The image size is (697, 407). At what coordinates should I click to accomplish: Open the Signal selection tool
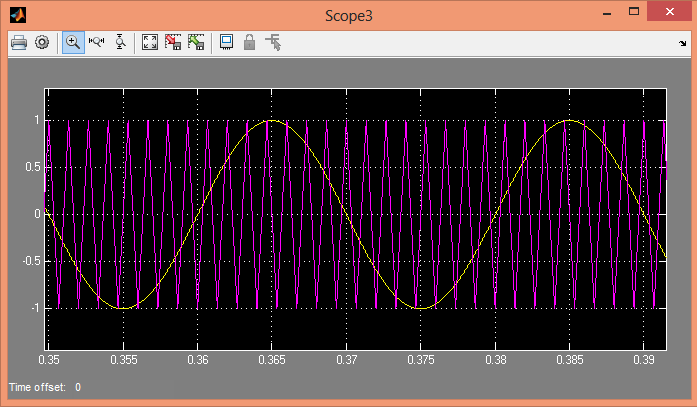tap(272, 42)
